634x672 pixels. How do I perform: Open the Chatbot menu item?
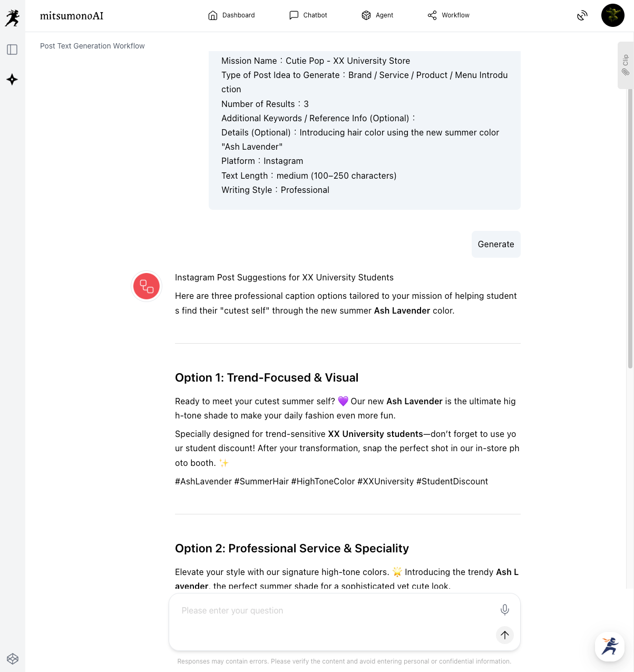click(308, 15)
